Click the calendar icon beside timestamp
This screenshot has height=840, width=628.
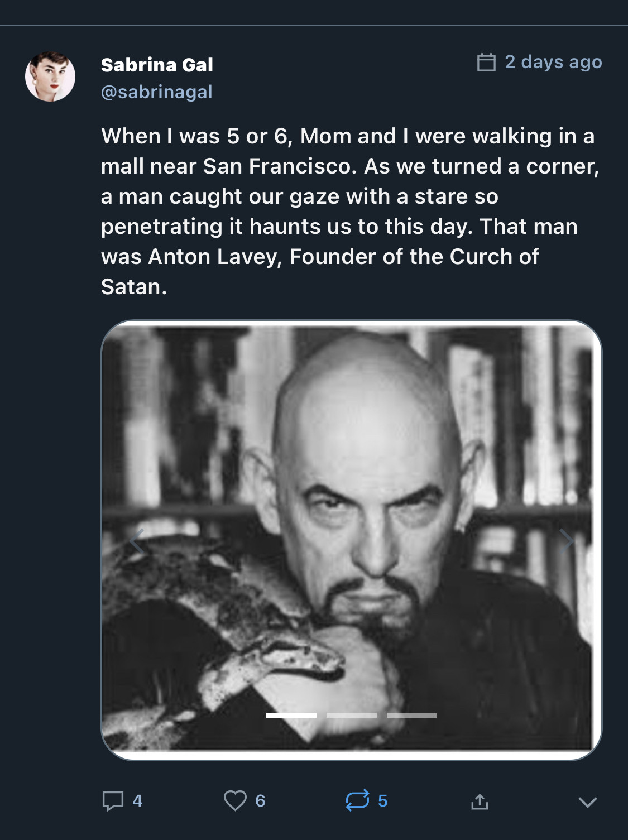(486, 62)
